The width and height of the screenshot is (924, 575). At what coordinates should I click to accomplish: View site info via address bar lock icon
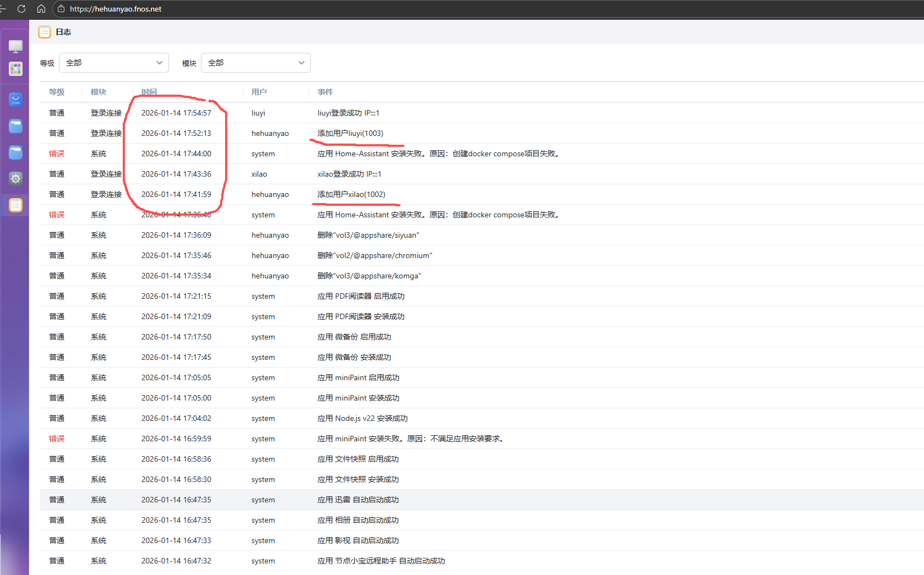61,9
